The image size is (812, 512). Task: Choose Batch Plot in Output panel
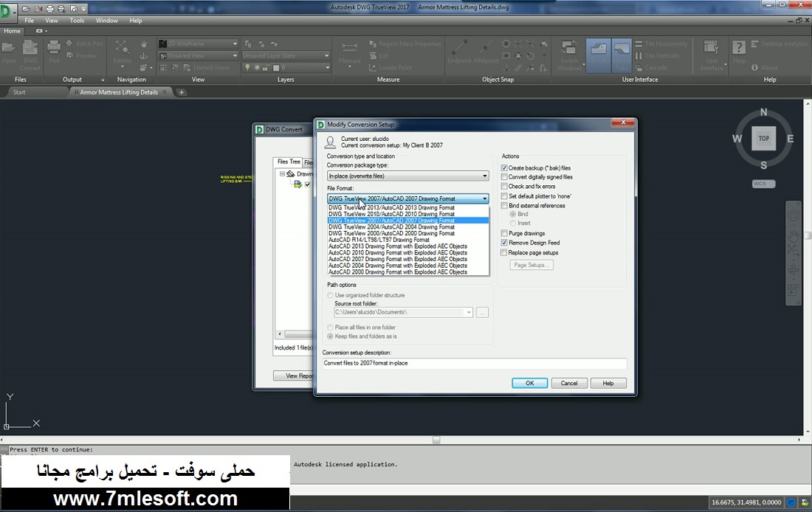[85, 44]
